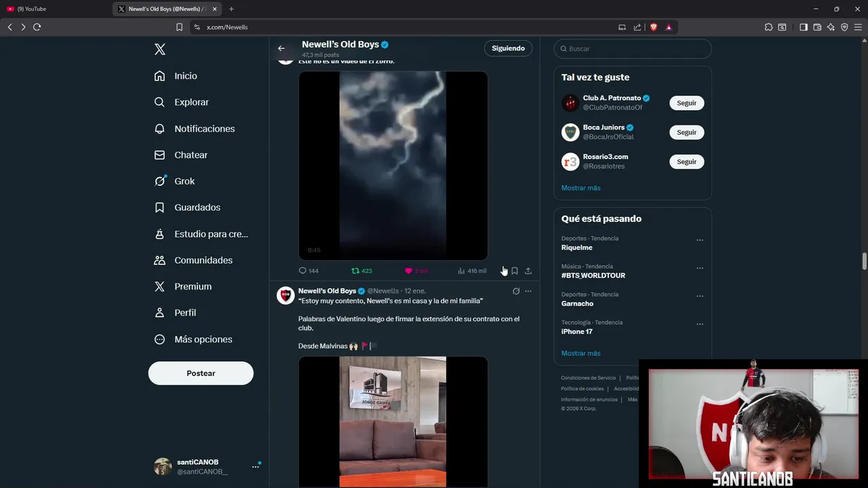Screen dimensions: 868x488
Task: View analytics showing 416 mil views
Action: 472,270
